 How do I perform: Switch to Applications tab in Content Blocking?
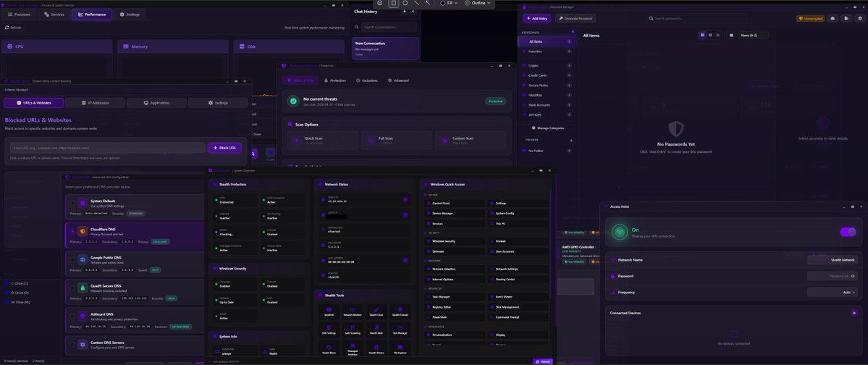(156, 103)
